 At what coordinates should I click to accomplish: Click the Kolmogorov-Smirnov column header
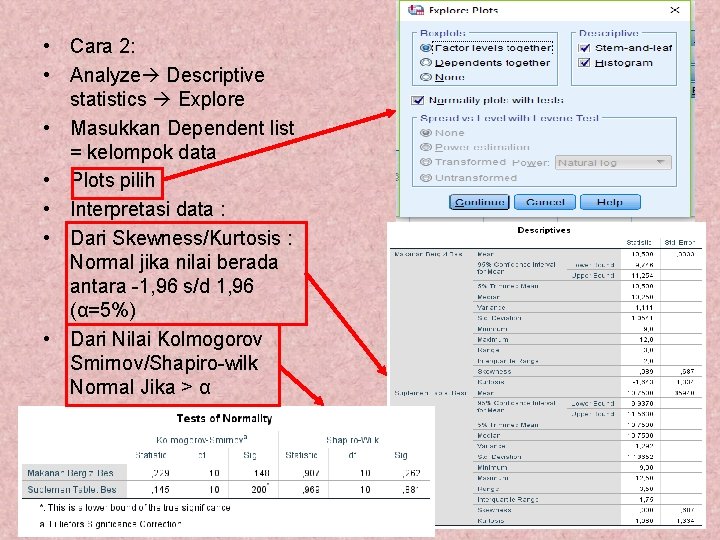[x=202, y=440]
